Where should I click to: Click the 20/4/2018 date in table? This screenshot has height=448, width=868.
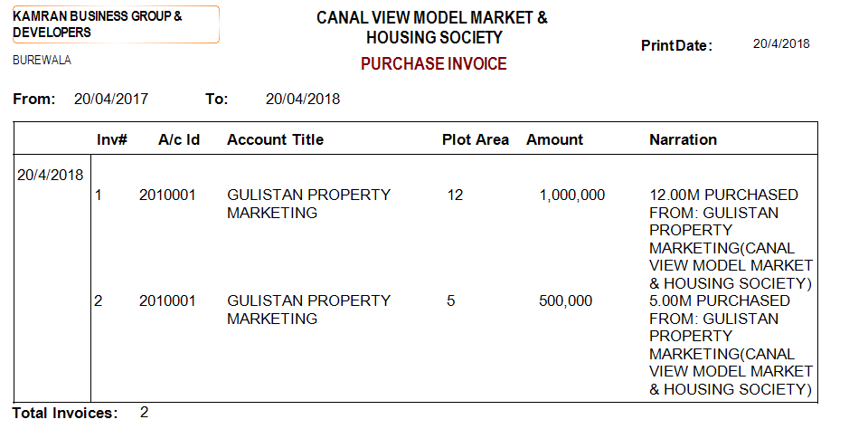51,175
